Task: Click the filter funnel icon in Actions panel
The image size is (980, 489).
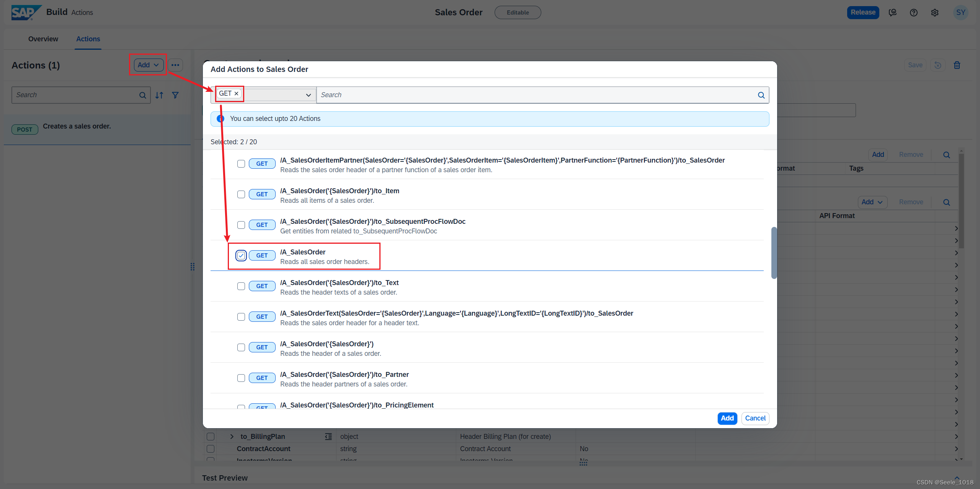Action: [x=175, y=95]
